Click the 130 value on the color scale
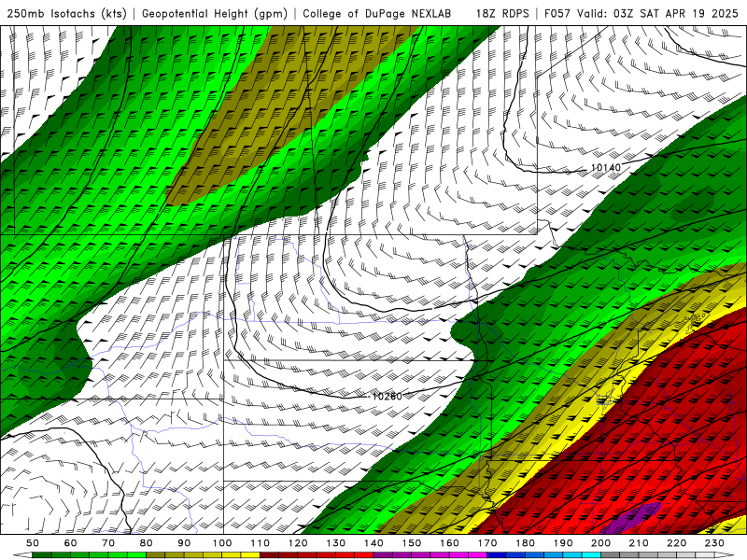Viewport: 747px width, 560px height. pos(336,543)
